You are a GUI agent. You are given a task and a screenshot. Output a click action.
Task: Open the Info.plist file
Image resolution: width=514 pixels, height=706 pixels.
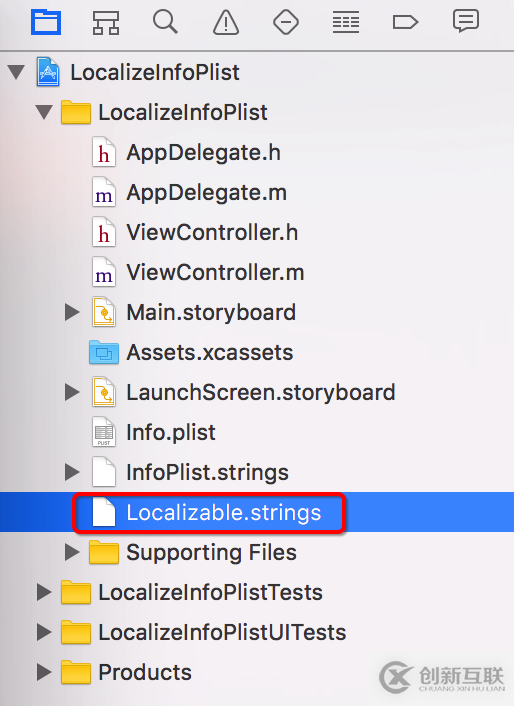[171, 432]
